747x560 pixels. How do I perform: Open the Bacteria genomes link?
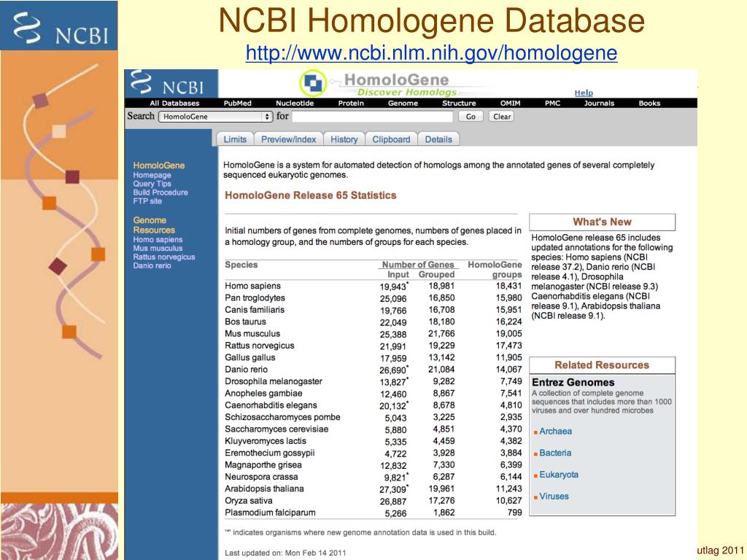[x=555, y=453]
